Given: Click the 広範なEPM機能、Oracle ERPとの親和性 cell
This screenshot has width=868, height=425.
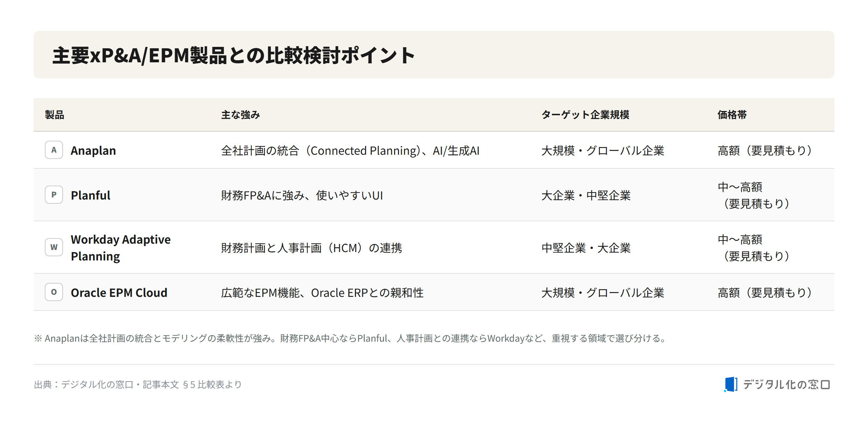Looking at the screenshot, I should [x=322, y=292].
